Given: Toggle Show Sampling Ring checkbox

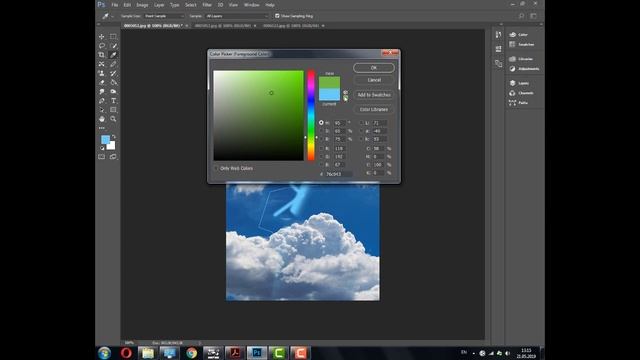Looking at the screenshot, I should (x=278, y=16).
